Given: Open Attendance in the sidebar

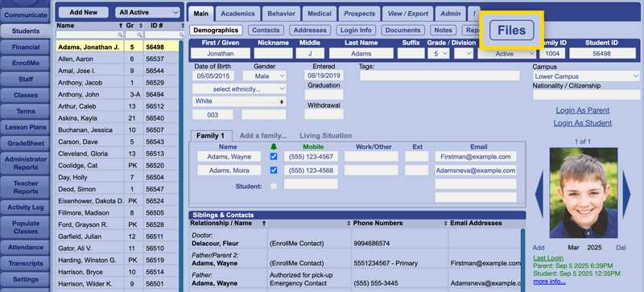Looking at the screenshot, I should click(x=26, y=247).
